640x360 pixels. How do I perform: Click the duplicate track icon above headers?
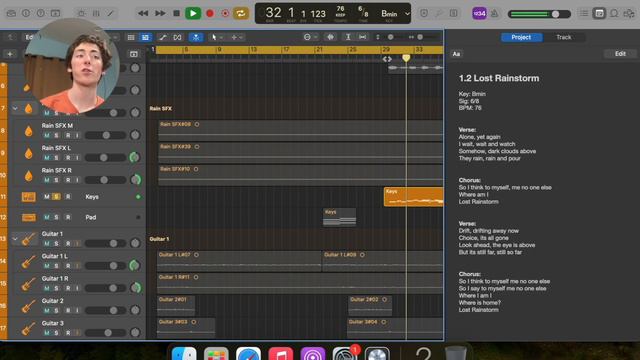pyautogui.click(x=133, y=54)
